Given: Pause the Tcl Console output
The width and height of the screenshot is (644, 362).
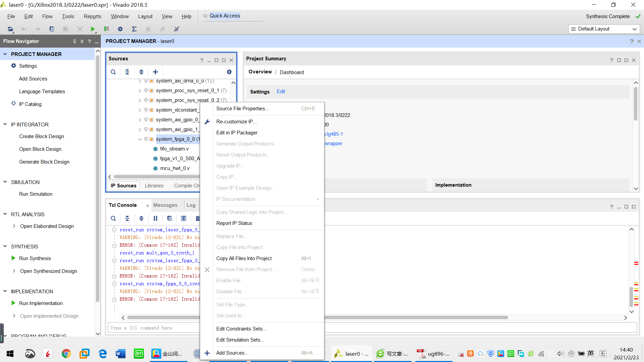Looking at the screenshot, I should point(155,219).
